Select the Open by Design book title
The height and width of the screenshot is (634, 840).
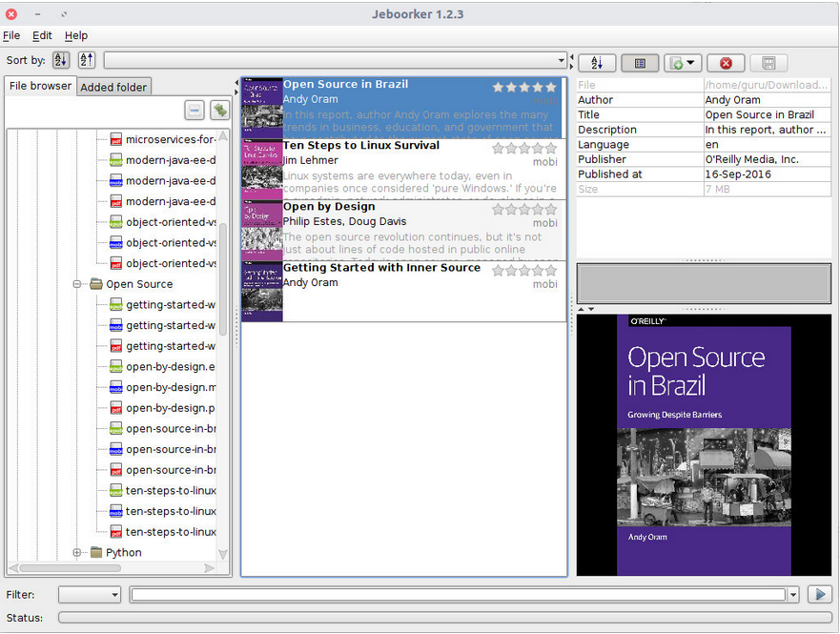coord(329,207)
